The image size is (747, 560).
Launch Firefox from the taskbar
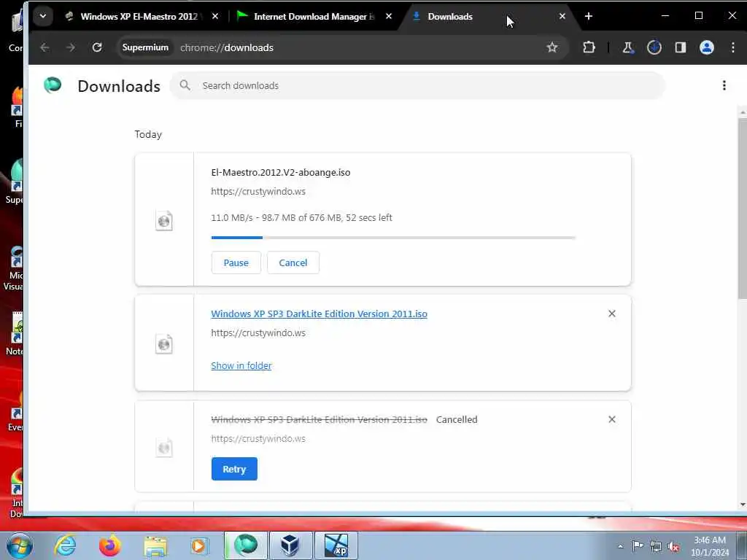pyautogui.click(x=109, y=545)
